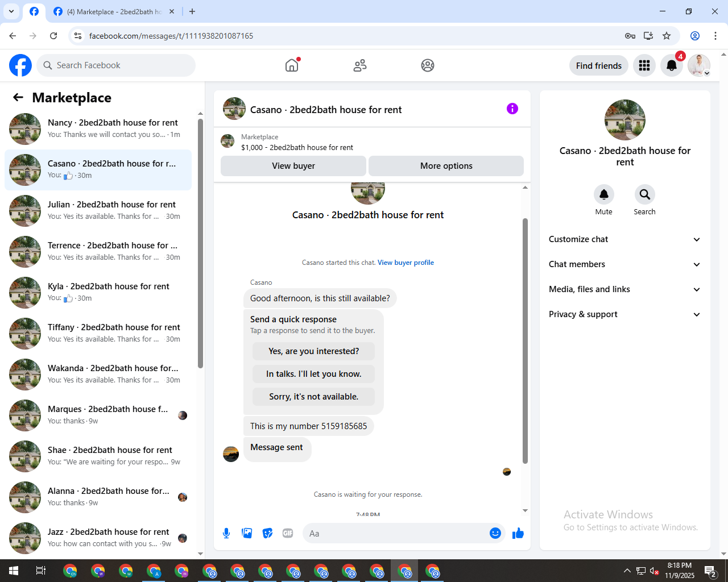
Task: Open browser site information icon
Action: coord(78,36)
